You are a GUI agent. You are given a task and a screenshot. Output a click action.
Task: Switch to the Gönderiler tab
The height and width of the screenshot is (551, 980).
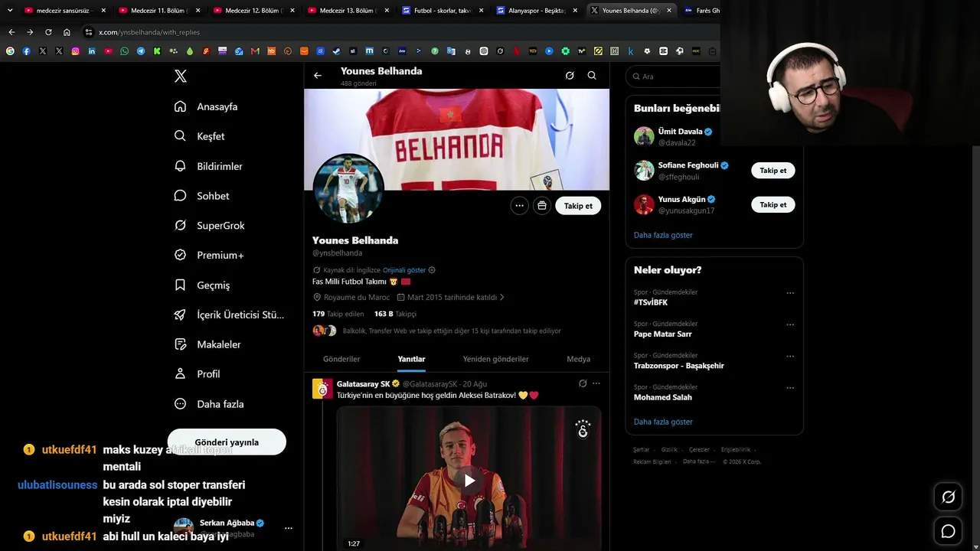point(341,359)
